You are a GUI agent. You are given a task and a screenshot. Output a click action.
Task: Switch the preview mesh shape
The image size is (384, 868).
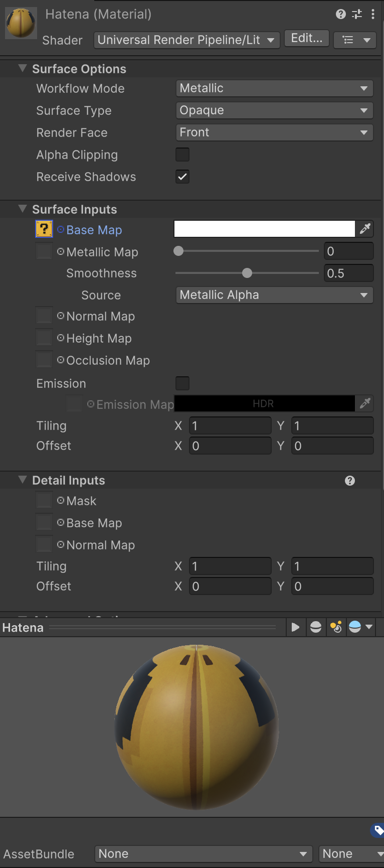pos(316,627)
